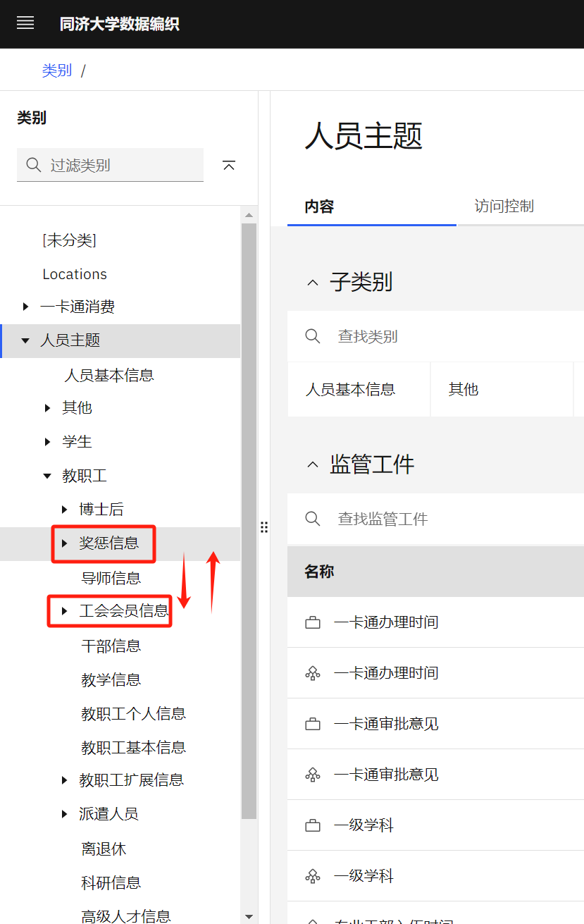Collapse the 子类别 section
Viewport: 584px width, 924px height.
pyautogui.click(x=312, y=283)
